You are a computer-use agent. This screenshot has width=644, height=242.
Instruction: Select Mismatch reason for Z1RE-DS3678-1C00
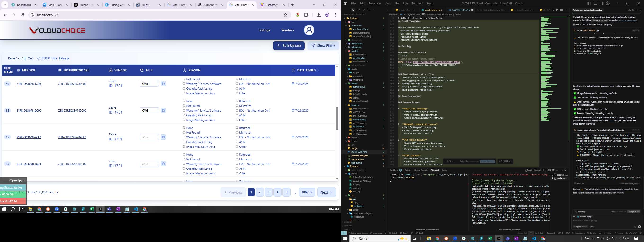coord(237,79)
